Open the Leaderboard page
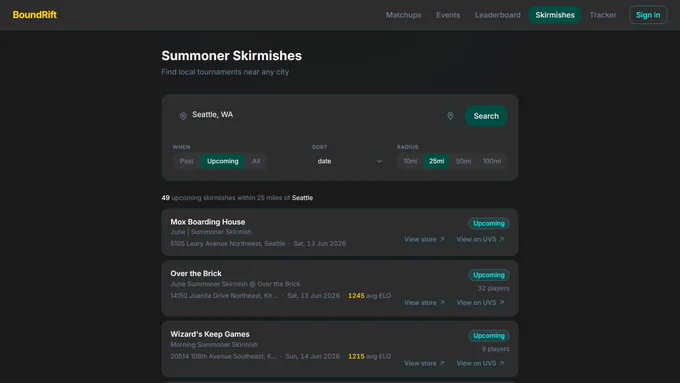This screenshot has width=680, height=383. pyautogui.click(x=497, y=15)
